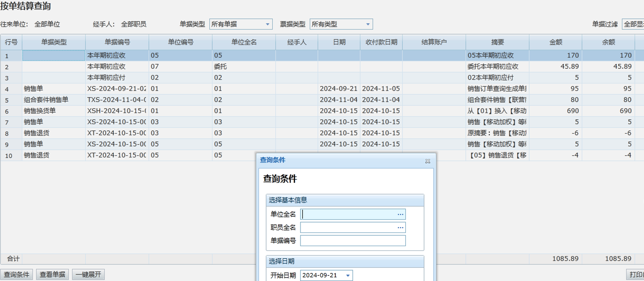
Task: Open the 单据过滤 combo box
Action: pyautogui.click(x=633, y=24)
